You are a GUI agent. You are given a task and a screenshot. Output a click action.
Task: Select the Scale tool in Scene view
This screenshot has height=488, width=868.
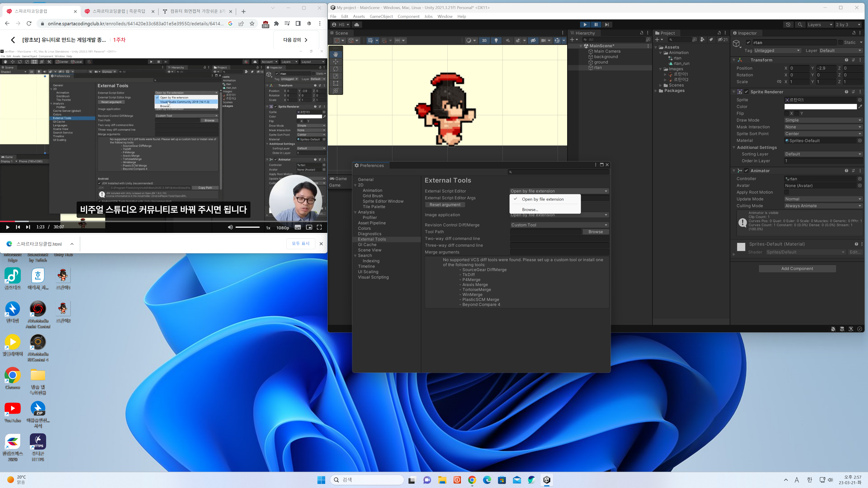point(336,76)
